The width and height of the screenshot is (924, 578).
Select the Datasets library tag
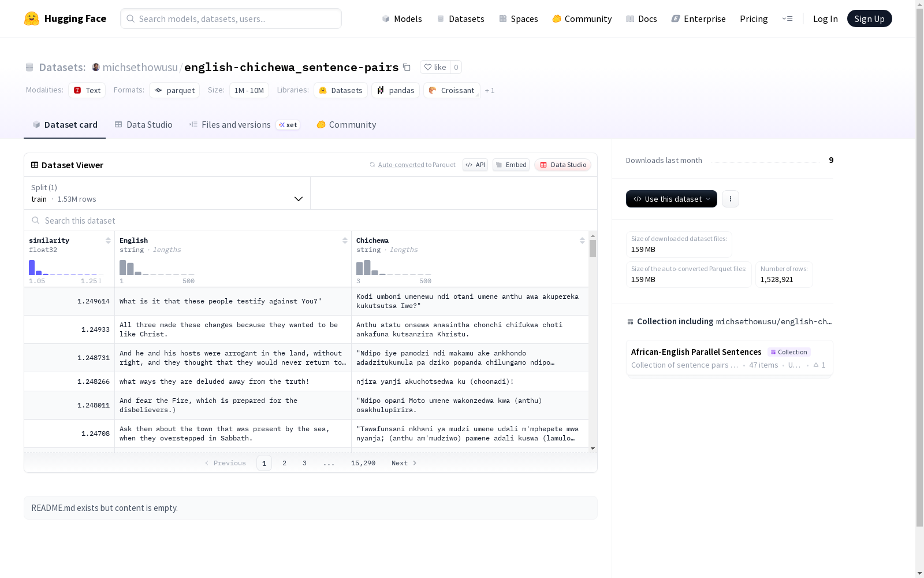(x=341, y=90)
